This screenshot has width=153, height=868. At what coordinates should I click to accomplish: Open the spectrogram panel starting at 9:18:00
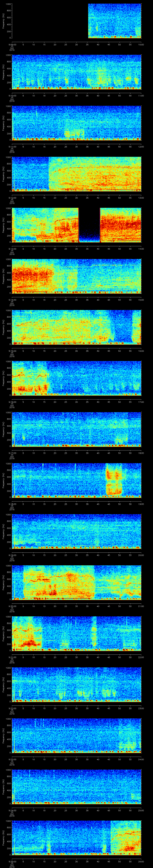click(x=77, y=481)
